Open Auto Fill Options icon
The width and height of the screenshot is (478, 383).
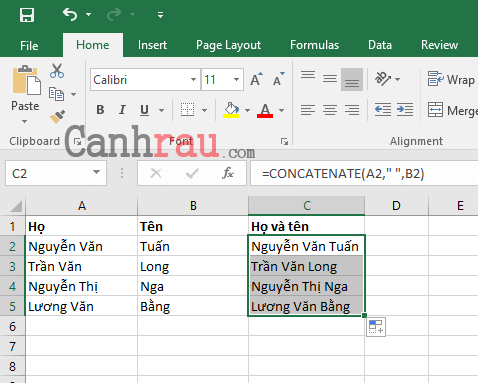376,327
